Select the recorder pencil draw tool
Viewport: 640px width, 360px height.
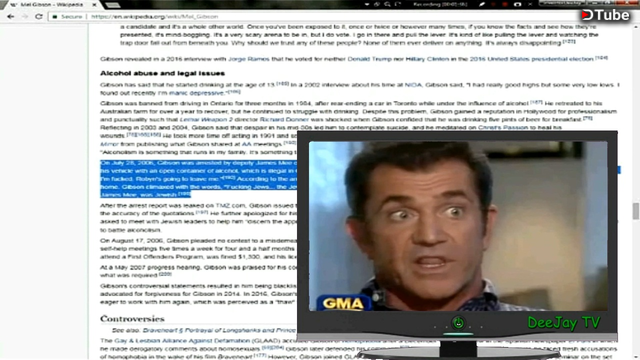click(482, 4)
